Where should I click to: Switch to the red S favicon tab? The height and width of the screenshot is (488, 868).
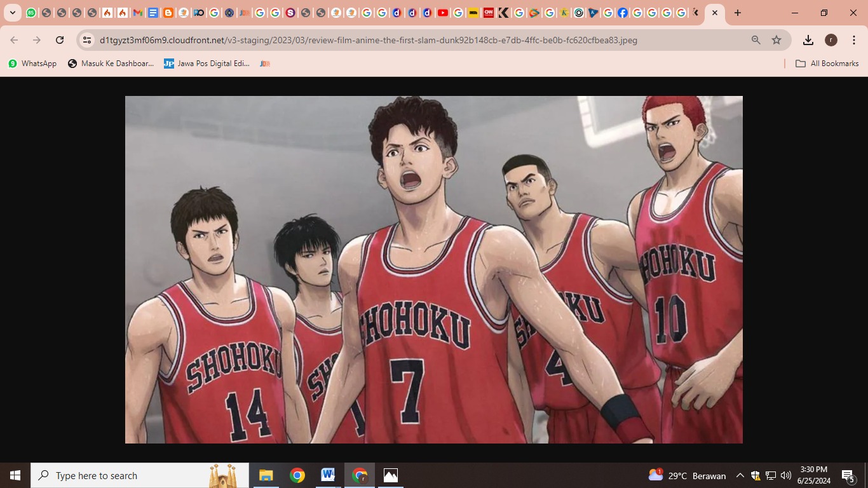click(x=290, y=13)
